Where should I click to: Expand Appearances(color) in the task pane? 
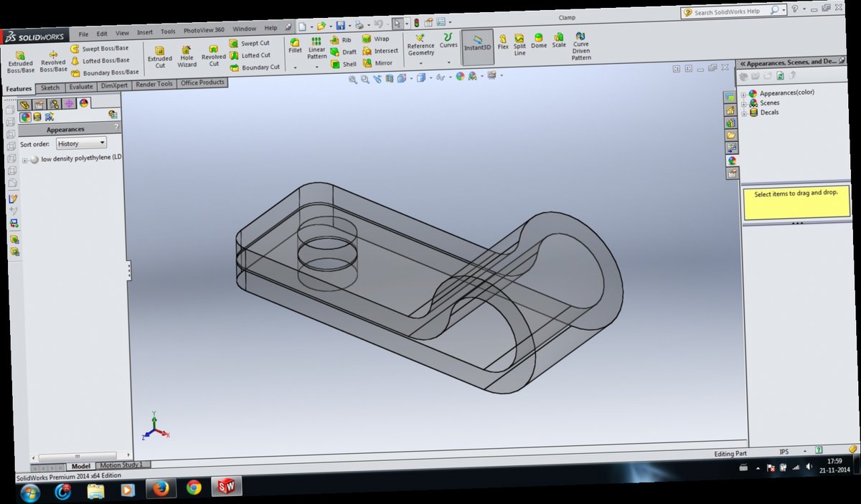coord(743,92)
